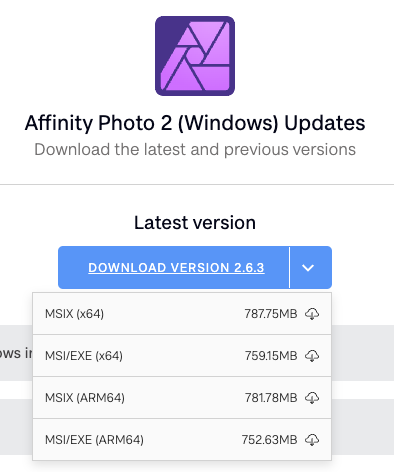This screenshot has height=472, width=394.
Task: Open the Download Version 2.6.3 link
Action: tap(176, 268)
